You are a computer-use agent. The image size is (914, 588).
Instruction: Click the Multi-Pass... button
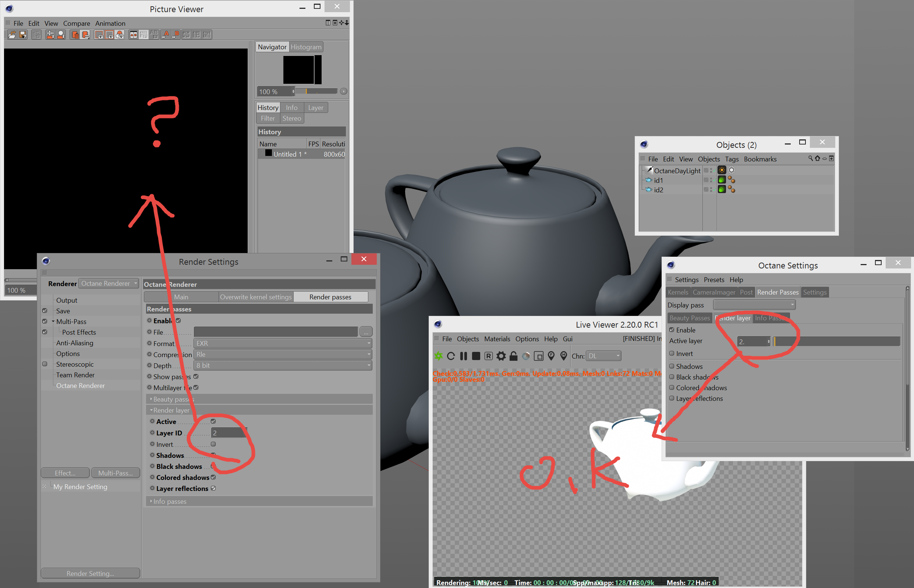point(115,473)
